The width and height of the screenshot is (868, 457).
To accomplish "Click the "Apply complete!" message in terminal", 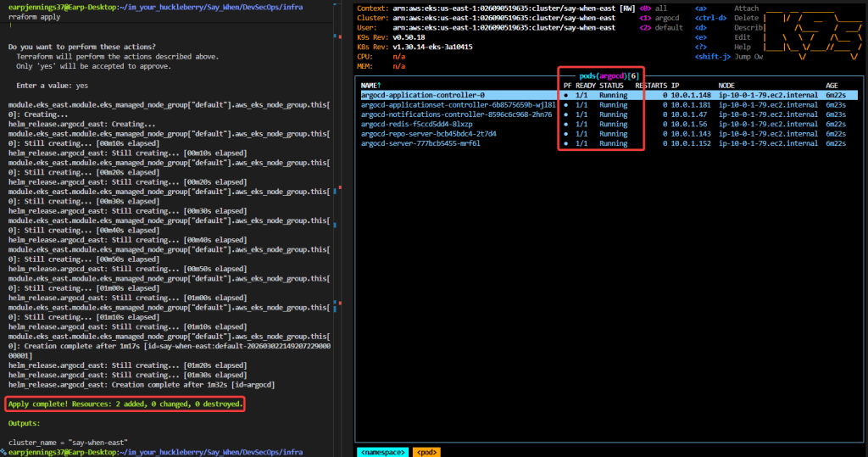I will (x=125, y=404).
